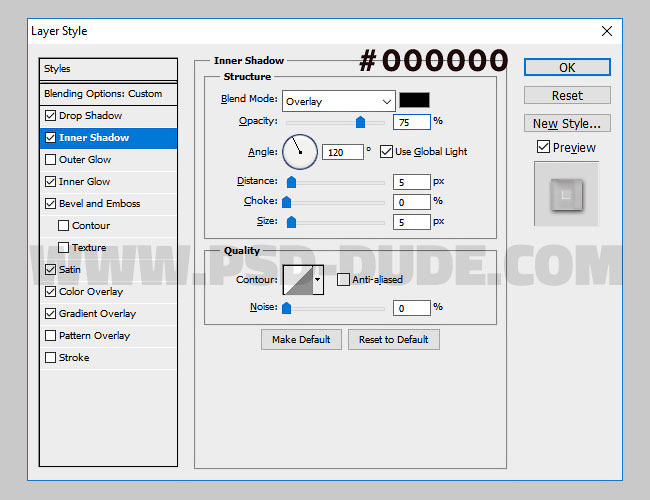Image resolution: width=650 pixels, height=500 pixels.
Task: Click Reset to Default button
Action: pos(393,340)
